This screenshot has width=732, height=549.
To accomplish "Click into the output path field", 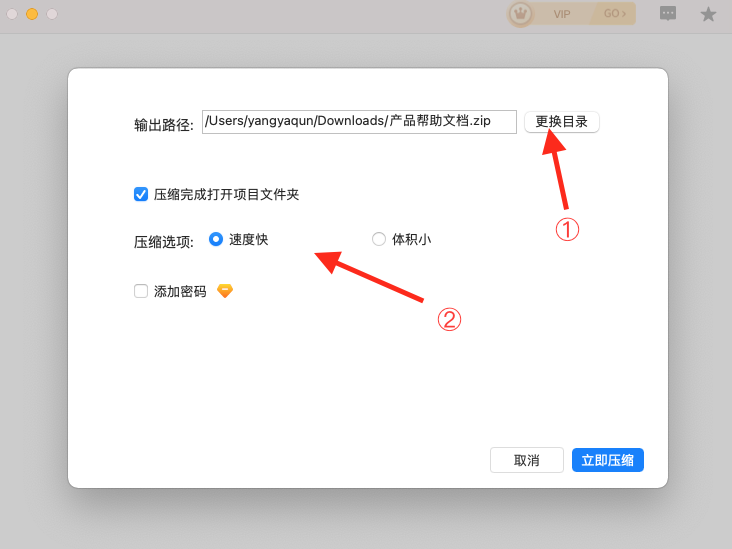I will click(359, 121).
